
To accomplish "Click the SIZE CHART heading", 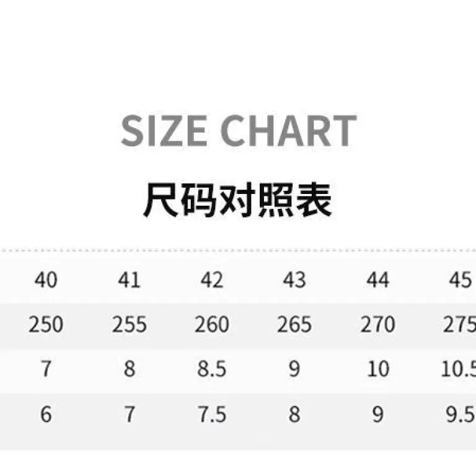I will (x=239, y=131).
